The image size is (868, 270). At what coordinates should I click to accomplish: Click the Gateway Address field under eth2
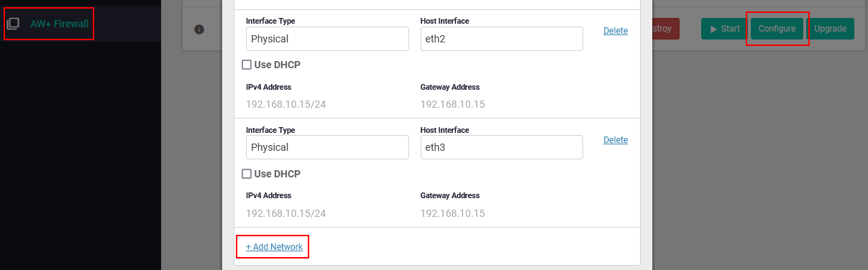pos(501,104)
